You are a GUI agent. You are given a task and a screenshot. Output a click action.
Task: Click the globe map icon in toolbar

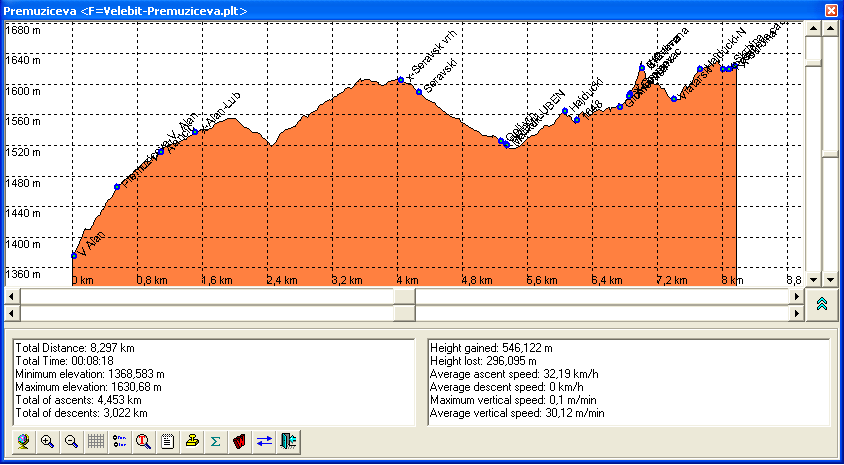[23, 441]
